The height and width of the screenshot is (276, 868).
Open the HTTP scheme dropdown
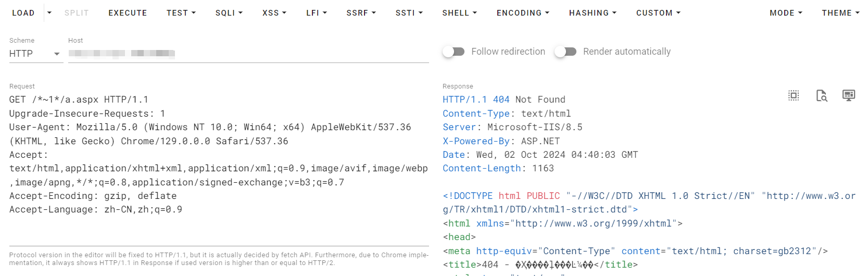(35, 54)
